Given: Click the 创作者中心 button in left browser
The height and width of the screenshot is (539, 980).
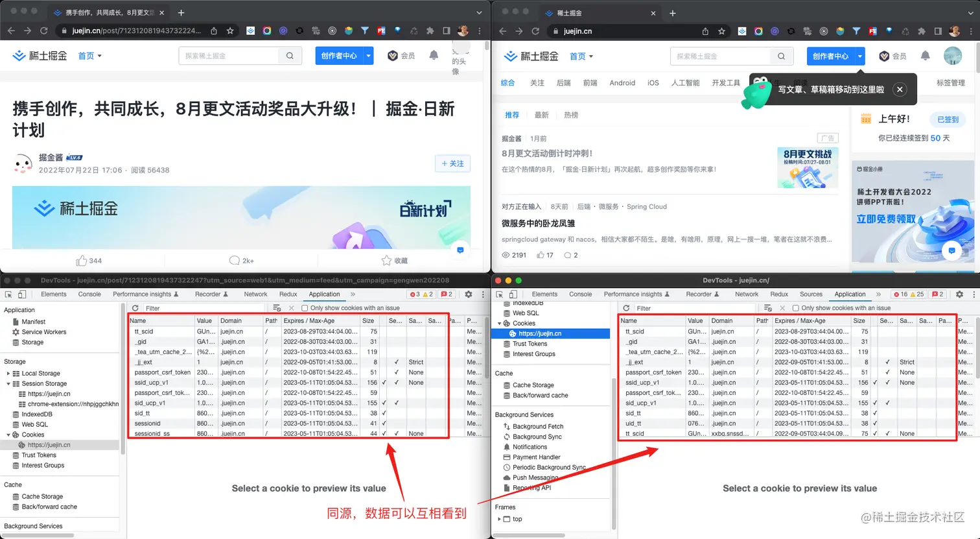Looking at the screenshot, I should coord(340,56).
